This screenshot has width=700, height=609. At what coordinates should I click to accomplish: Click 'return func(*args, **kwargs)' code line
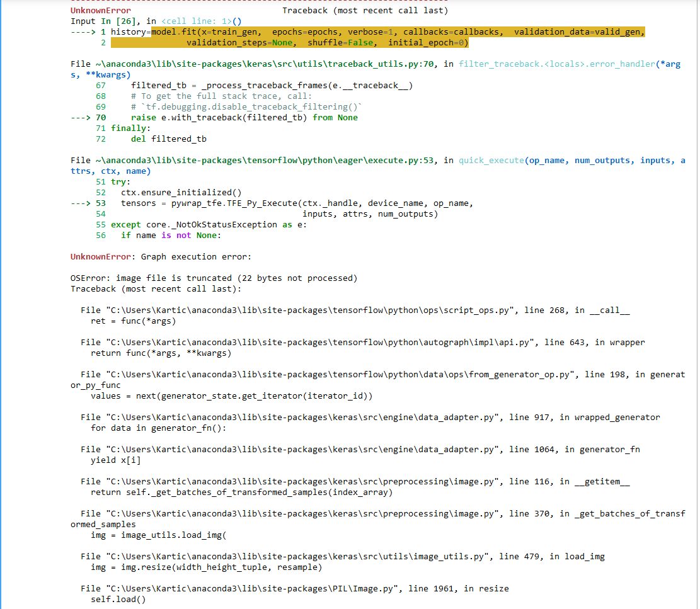tap(161, 353)
